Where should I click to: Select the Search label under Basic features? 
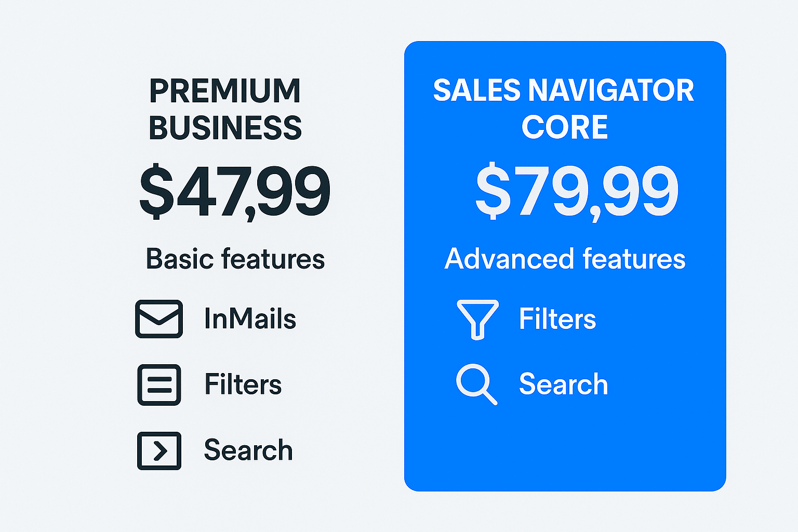[248, 450]
